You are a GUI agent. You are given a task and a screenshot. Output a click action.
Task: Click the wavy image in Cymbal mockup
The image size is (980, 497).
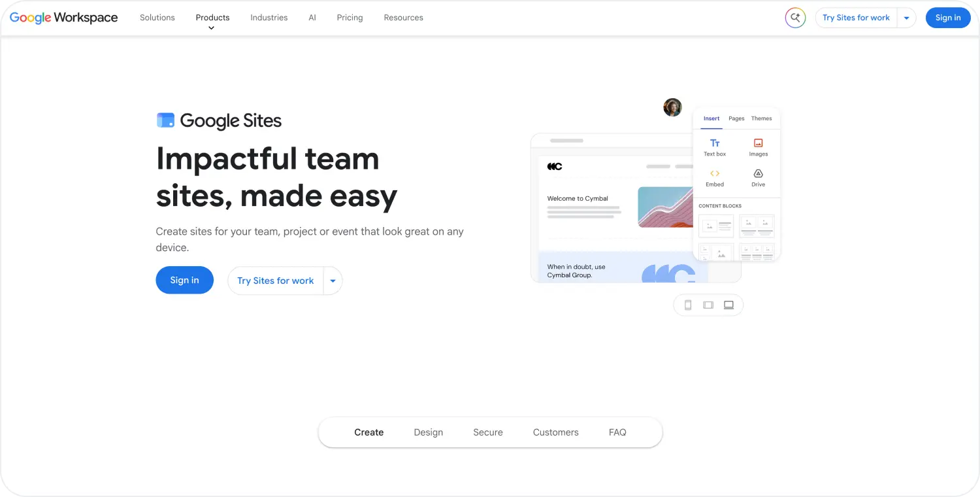[665, 207]
